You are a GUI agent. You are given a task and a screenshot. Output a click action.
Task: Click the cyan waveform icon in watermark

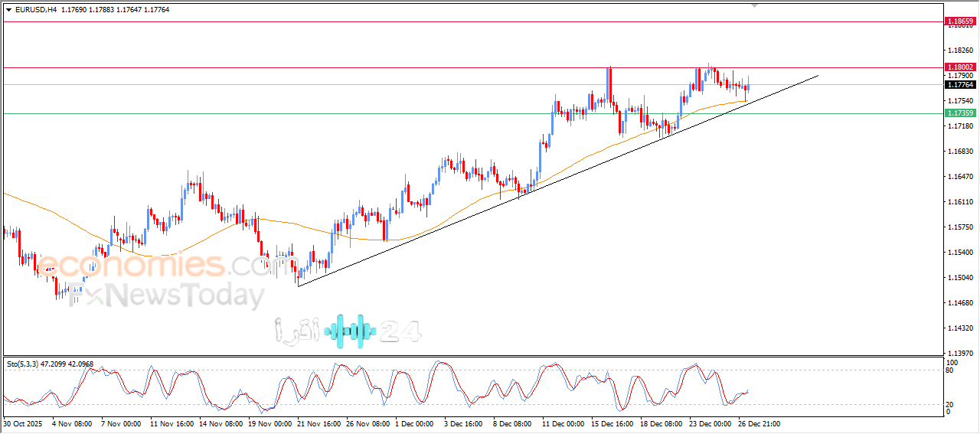(350, 331)
